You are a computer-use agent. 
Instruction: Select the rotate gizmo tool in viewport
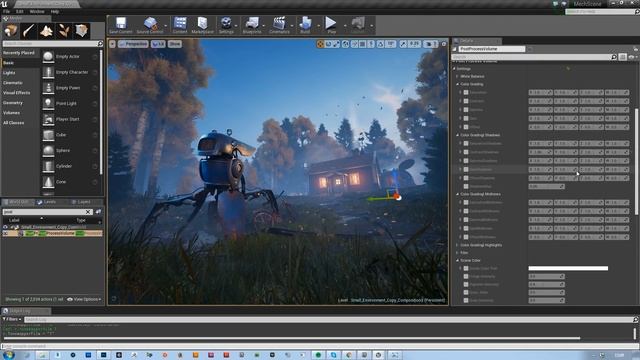pos(329,44)
